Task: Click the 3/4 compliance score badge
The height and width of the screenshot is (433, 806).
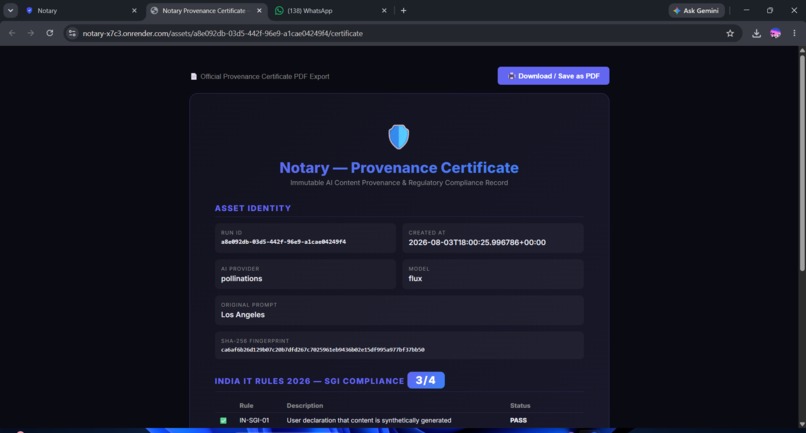Action: coord(426,380)
